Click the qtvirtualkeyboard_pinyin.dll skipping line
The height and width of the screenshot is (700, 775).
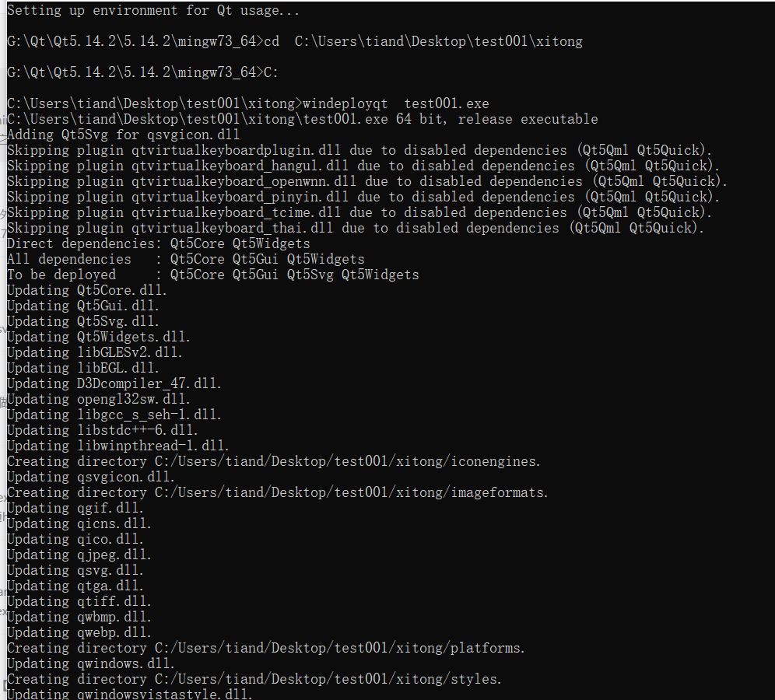click(x=363, y=197)
